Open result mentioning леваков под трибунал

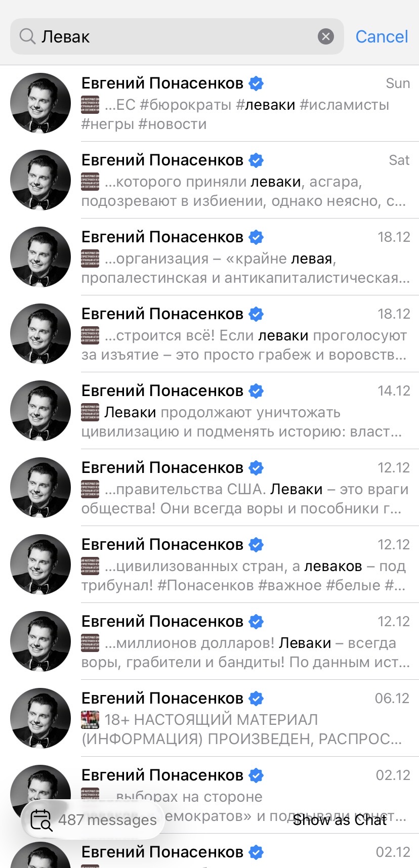(x=209, y=565)
